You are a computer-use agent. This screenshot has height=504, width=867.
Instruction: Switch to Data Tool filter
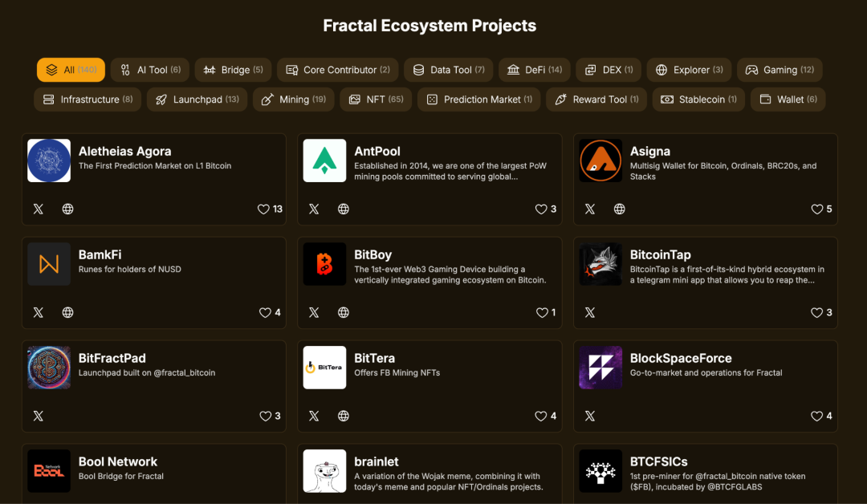(449, 70)
